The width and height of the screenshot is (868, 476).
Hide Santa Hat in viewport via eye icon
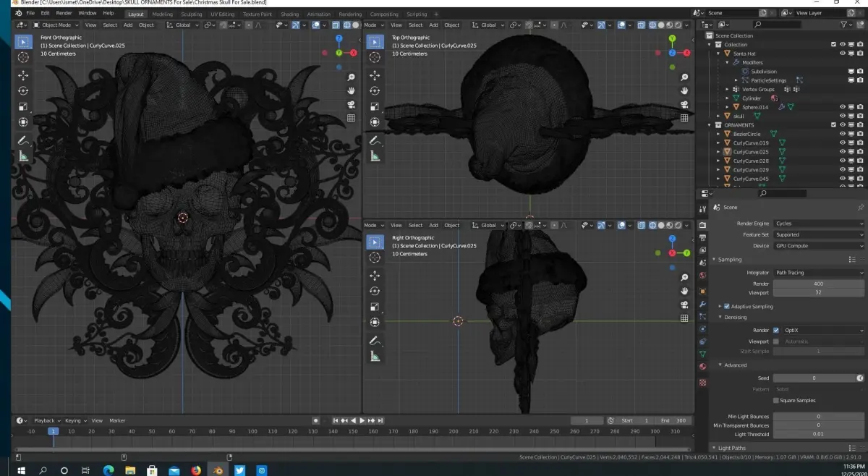[x=843, y=54]
